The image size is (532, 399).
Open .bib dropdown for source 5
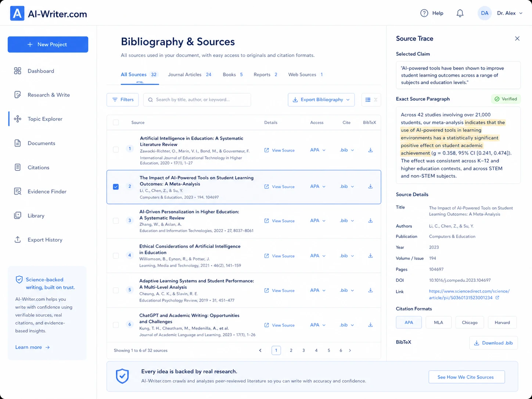pyautogui.click(x=347, y=290)
